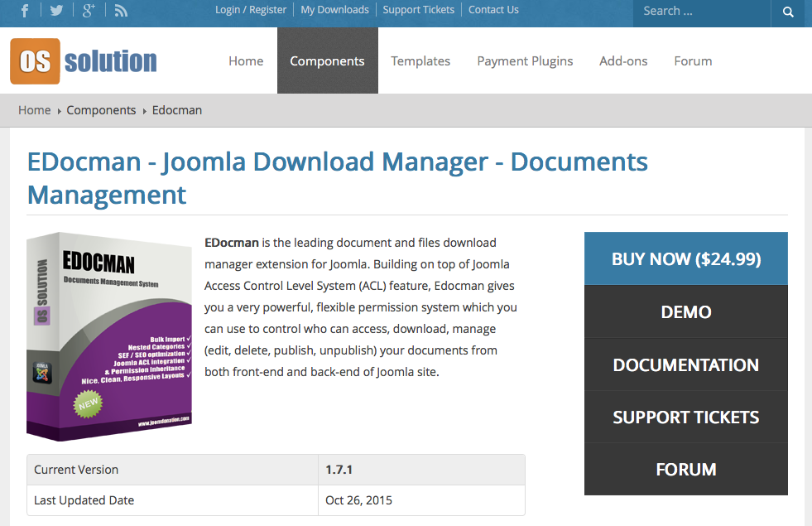Open the FORUM sidebar button
Image resolution: width=812 pixels, height=526 pixels.
click(686, 470)
